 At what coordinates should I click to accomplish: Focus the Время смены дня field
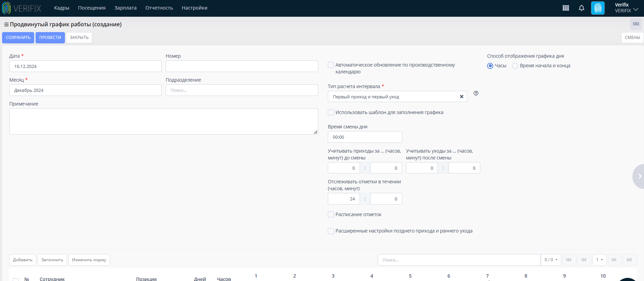tap(365, 137)
